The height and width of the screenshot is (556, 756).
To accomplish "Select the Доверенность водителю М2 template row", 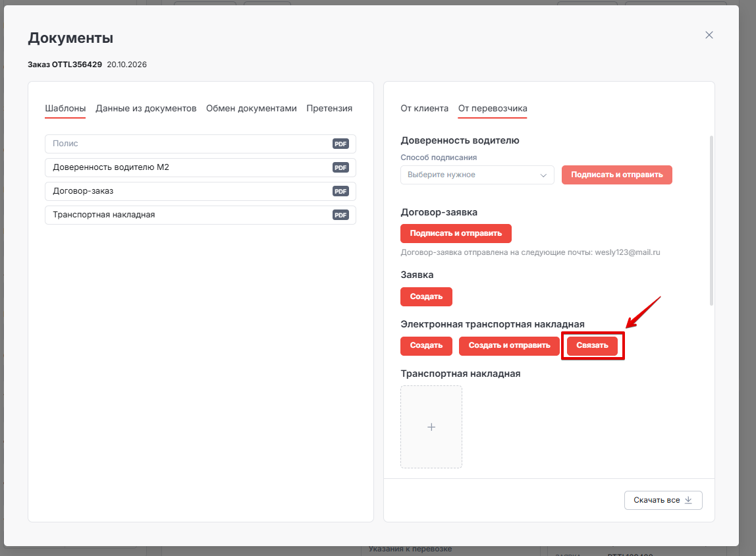I will (x=201, y=167).
